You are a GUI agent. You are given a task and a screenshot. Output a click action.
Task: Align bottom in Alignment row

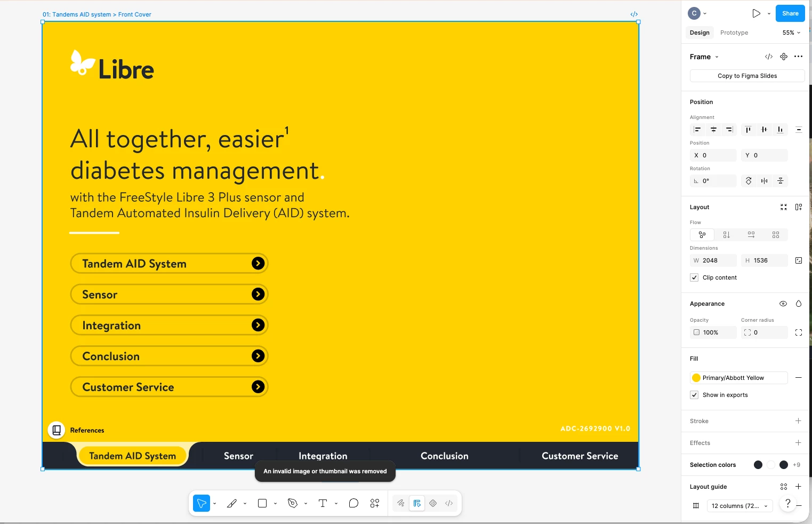[781, 130]
